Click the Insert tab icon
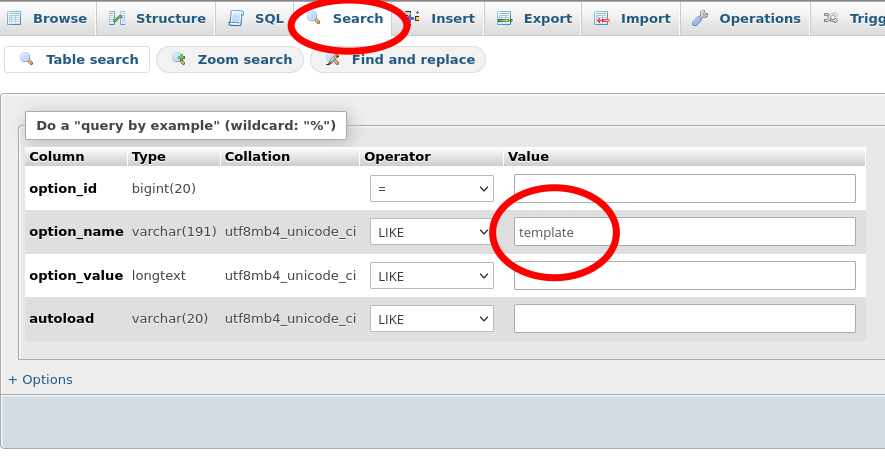The height and width of the screenshot is (459, 885). coord(412,18)
